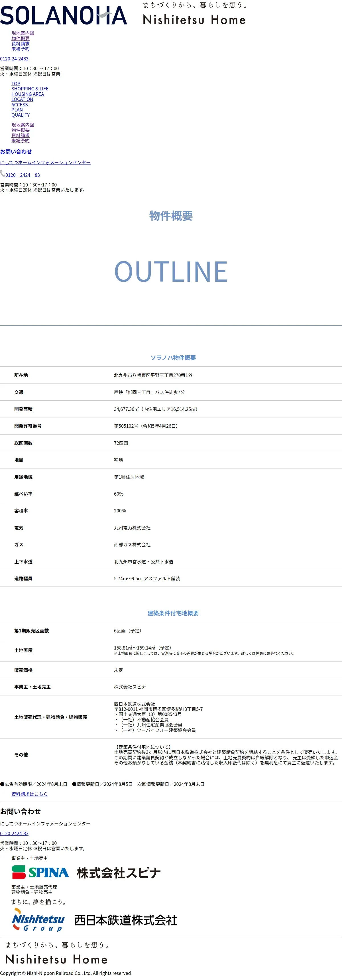The image size is (342, 980).
Task: Click 北九州市営水道・公共下水道 cell
Action: [144, 561]
